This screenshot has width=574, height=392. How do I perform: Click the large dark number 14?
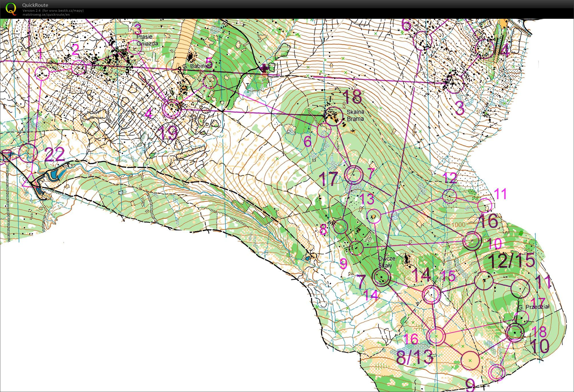coord(422,275)
